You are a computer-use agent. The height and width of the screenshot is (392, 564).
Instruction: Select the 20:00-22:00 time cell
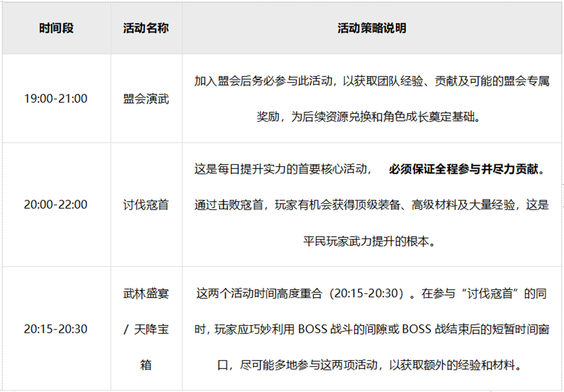(56, 205)
